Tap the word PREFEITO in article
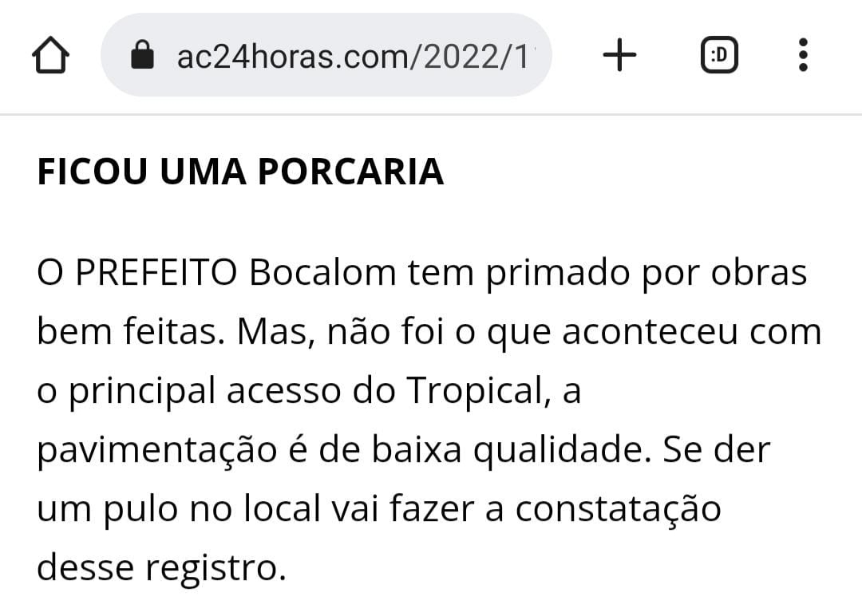 156,273
